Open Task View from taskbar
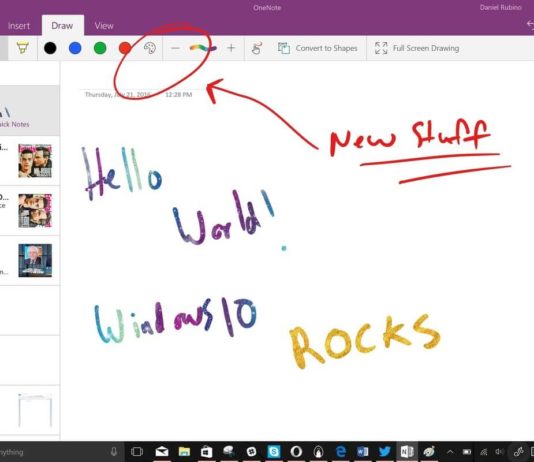Screen dimensions: 534x462 point(137,452)
